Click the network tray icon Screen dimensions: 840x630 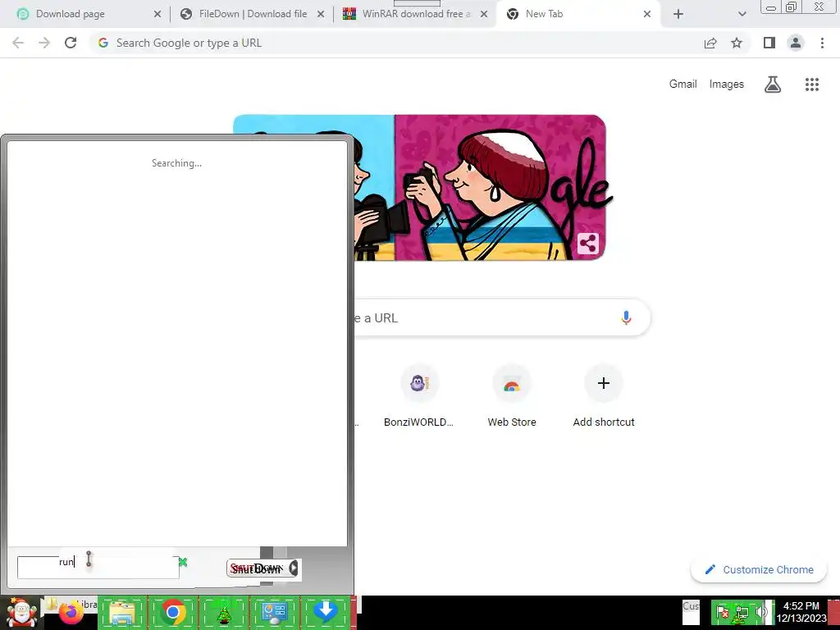[x=742, y=612]
